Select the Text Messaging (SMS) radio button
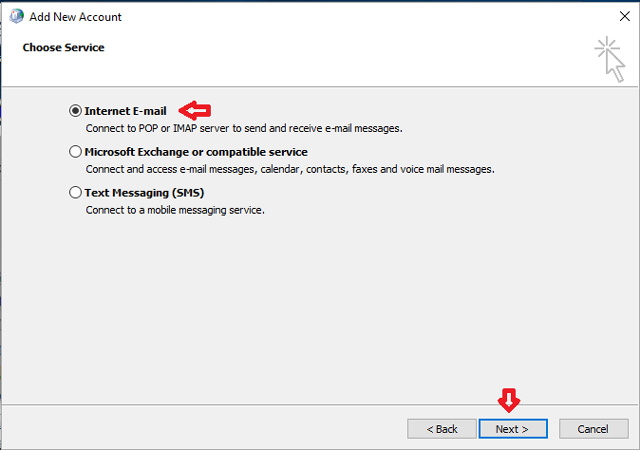641x450 pixels. 75,192
